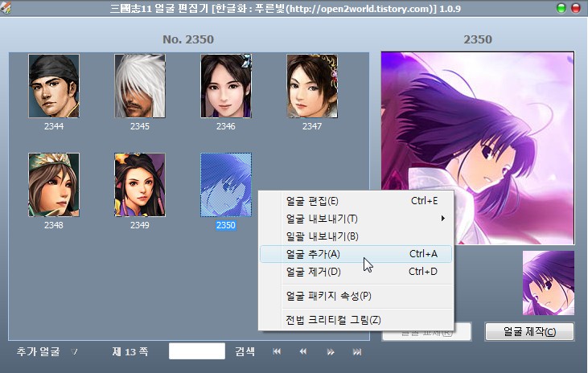This screenshot has width=588, height=373.
Task: Click the page search input field
Action: [197, 351]
